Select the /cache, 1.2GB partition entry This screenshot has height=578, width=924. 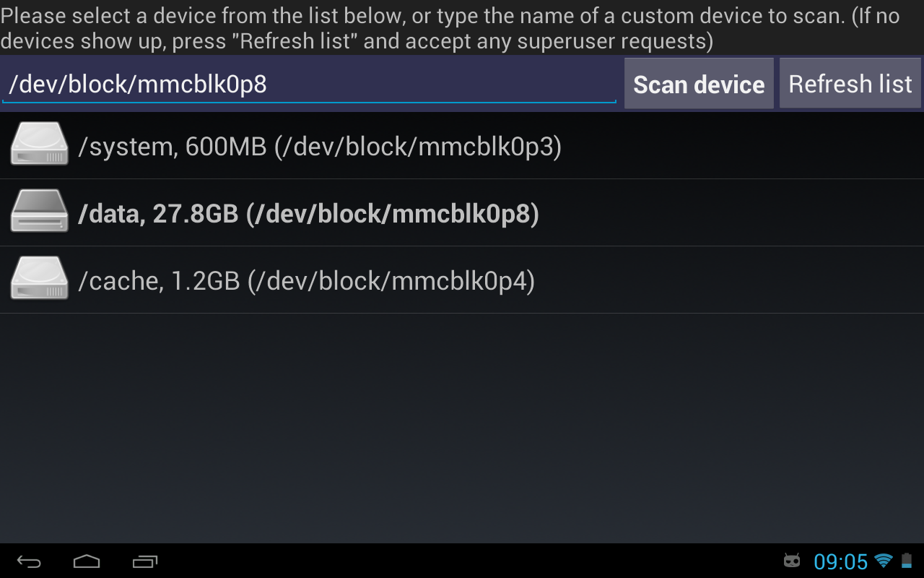coord(308,280)
